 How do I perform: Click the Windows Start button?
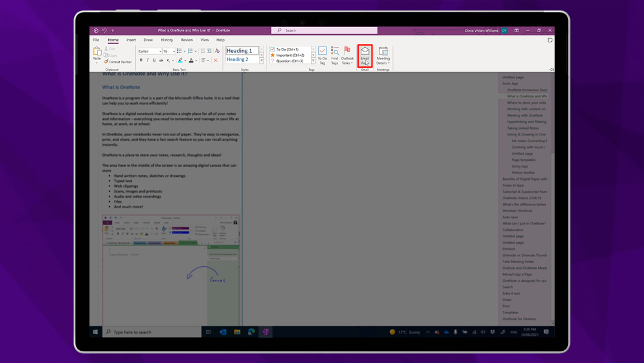[95, 332]
